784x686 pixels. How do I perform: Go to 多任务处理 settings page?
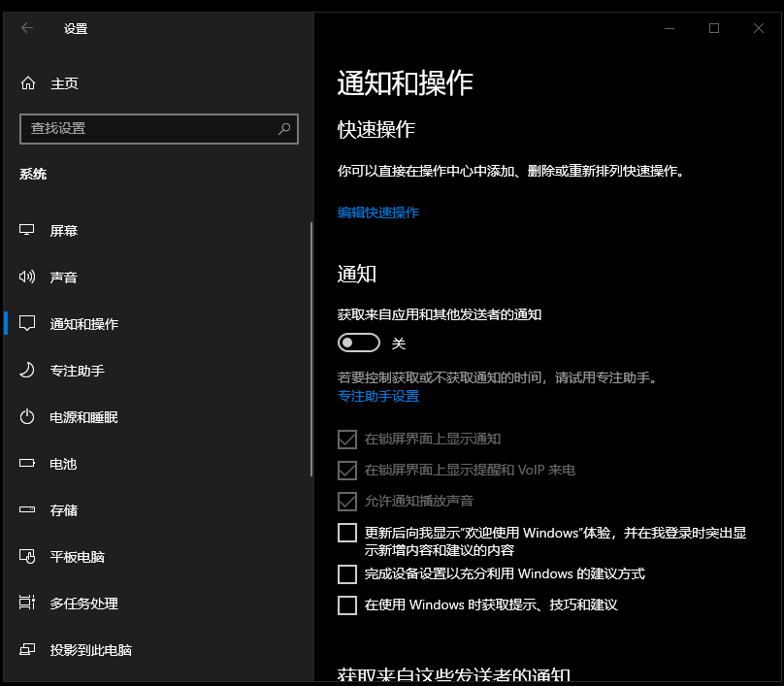point(83,604)
